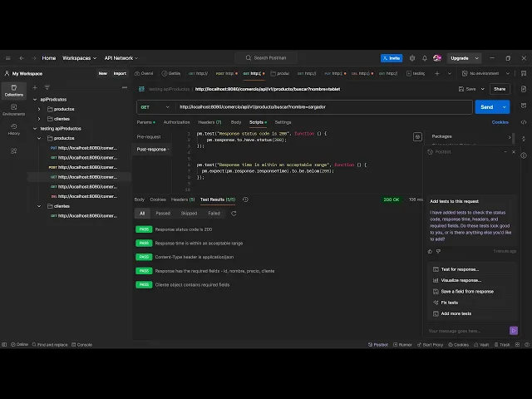Switch to the Headers (7) request tab
Viewport: 532px width, 399px height.
[x=209, y=122]
